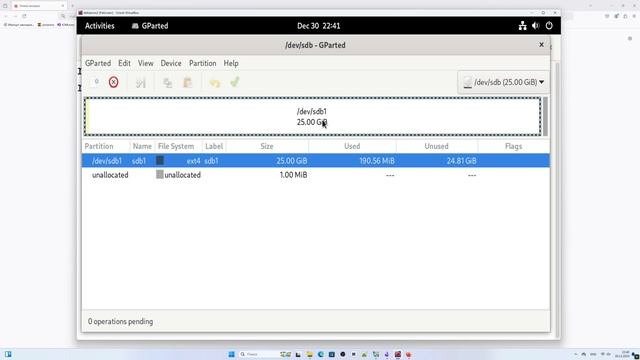Open the Help menu
This screenshot has height=360, width=640.
click(231, 63)
